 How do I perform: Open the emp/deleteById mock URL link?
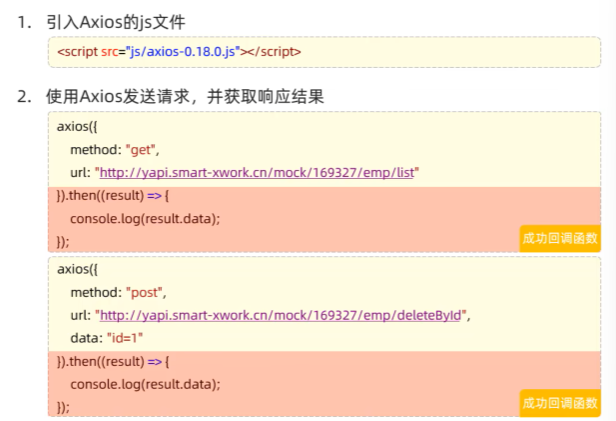(280, 315)
